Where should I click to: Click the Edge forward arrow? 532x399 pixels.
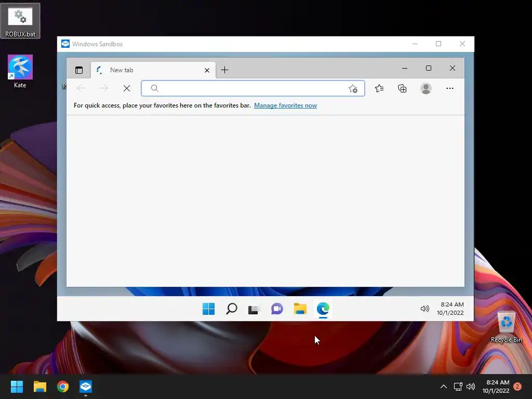coord(104,88)
